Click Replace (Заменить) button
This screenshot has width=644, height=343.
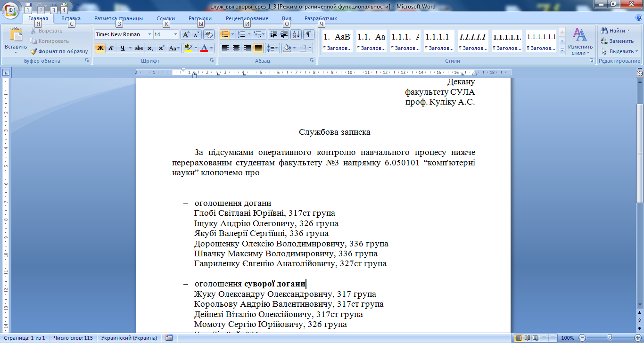click(618, 41)
